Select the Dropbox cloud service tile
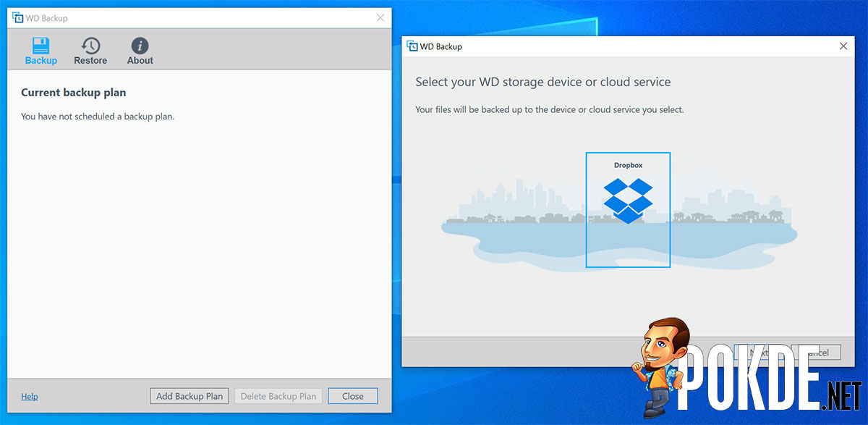The width and height of the screenshot is (868, 425). (x=628, y=210)
